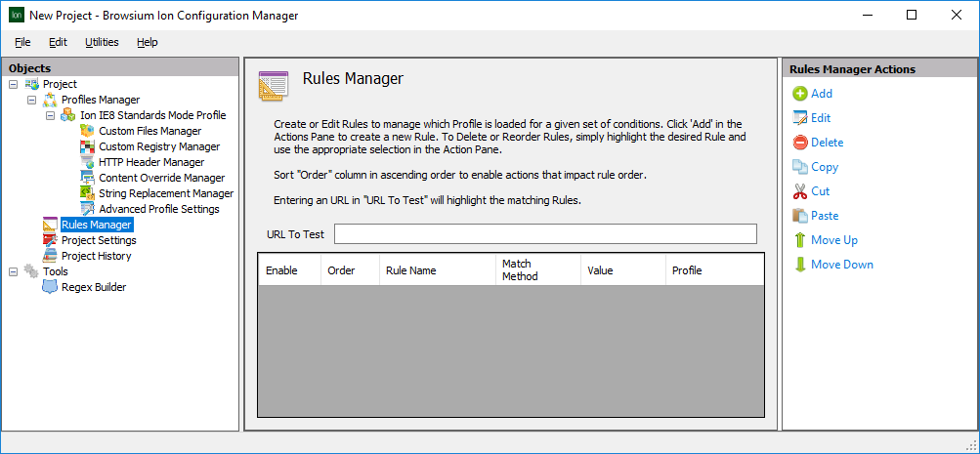The width and height of the screenshot is (980, 454).
Task: Click the URL To Test input field
Action: click(544, 234)
